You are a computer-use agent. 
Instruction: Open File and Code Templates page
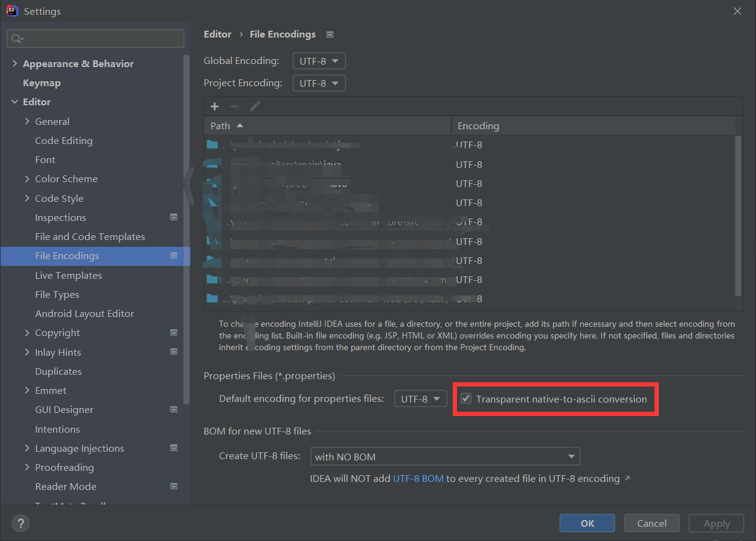click(90, 236)
